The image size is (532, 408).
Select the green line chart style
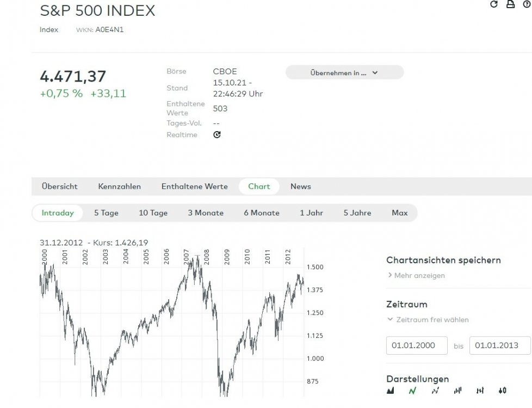[412, 391]
